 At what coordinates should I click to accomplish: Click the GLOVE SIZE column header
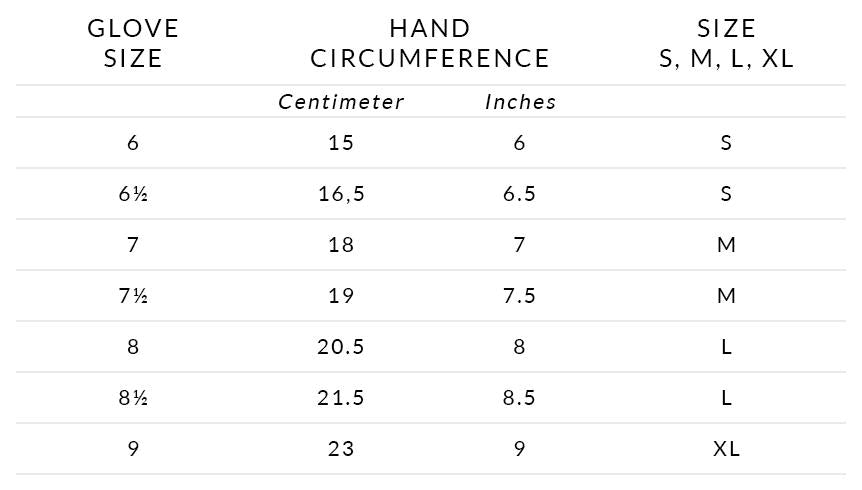(133, 43)
